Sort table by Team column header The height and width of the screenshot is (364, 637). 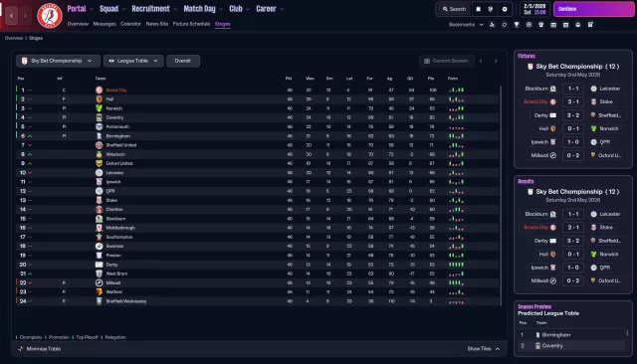click(101, 79)
